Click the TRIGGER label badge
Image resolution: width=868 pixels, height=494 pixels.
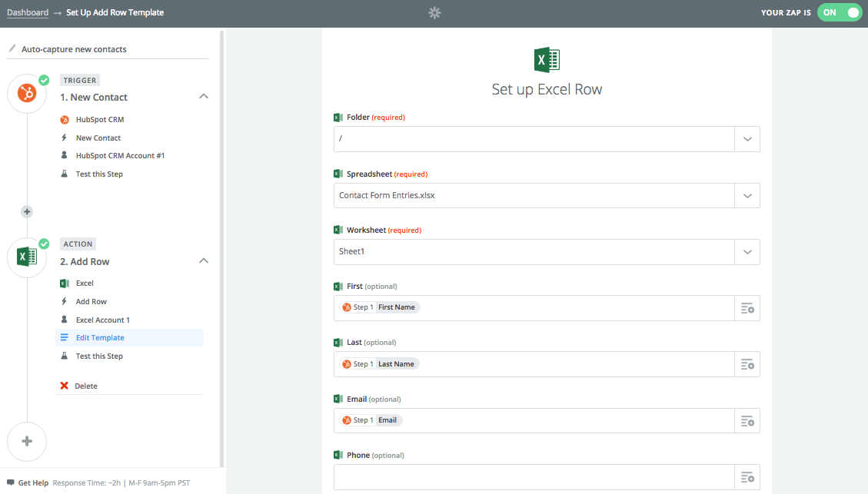pyautogui.click(x=80, y=80)
